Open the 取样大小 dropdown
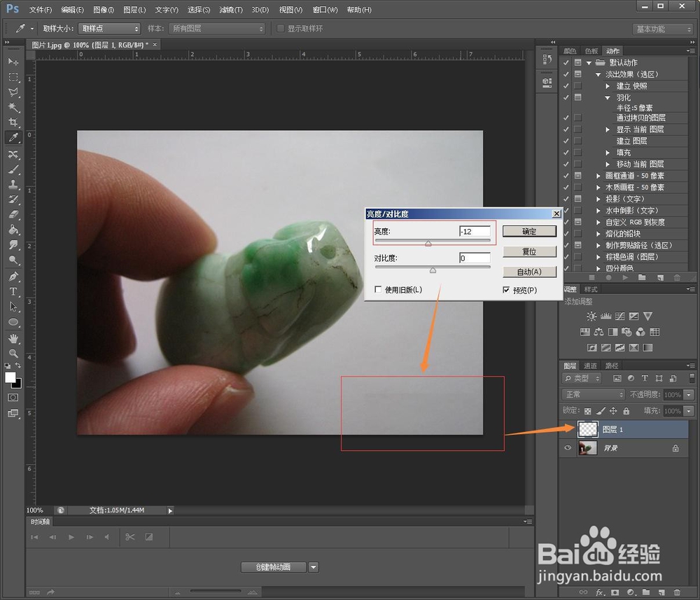 109,29
